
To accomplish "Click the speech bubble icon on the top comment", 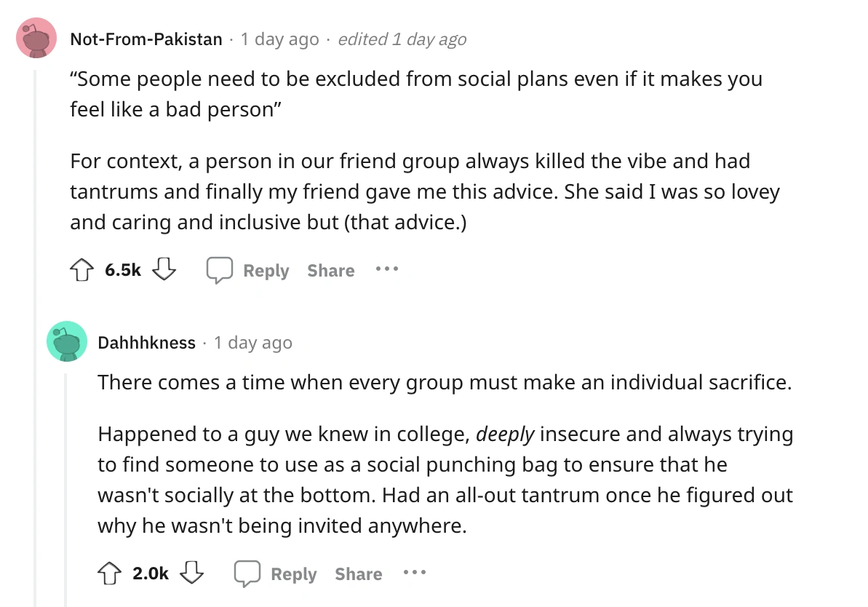I will [x=218, y=270].
